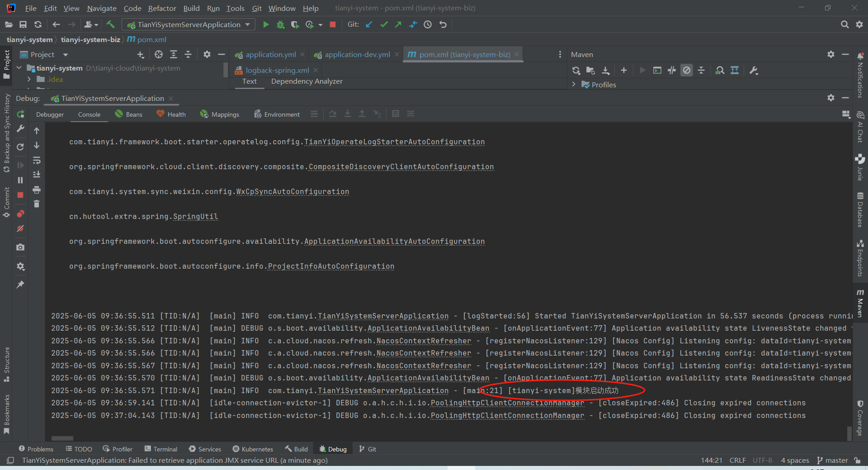This screenshot has width=868, height=470.
Task: Build project with the hammer icon
Action: coord(111,24)
